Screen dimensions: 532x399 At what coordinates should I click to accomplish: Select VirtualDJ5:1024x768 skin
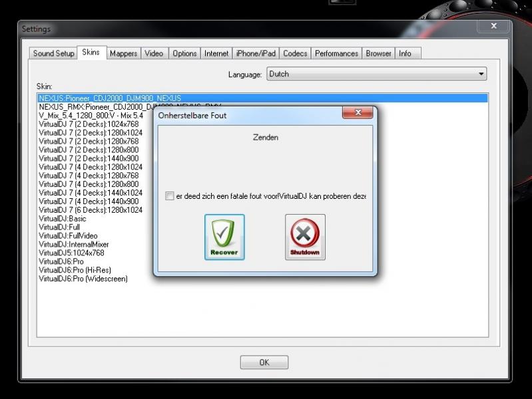(72, 253)
